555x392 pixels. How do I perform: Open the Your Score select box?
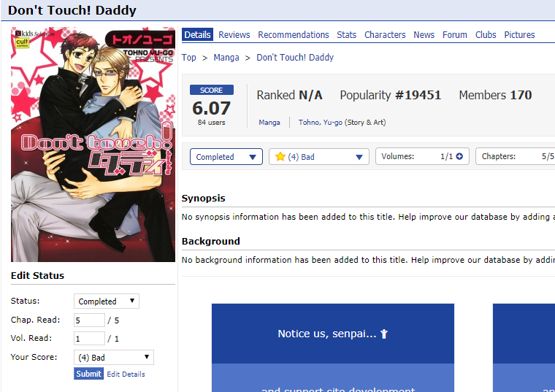[x=114, y=358]
